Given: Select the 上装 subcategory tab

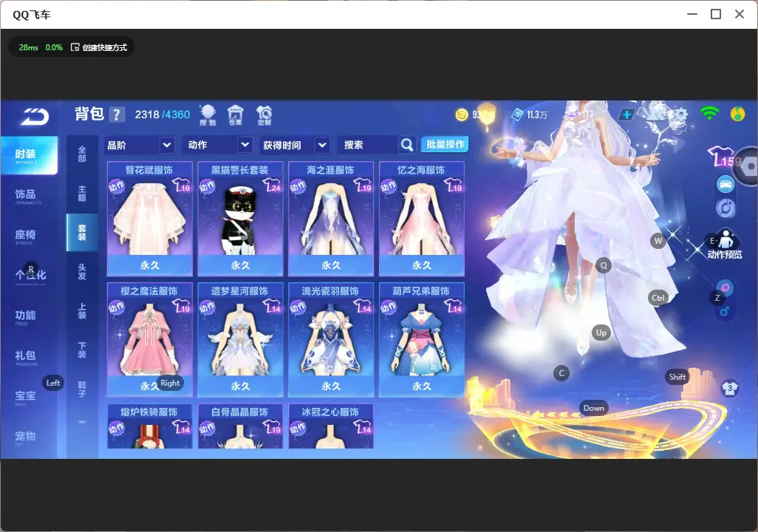Looking at the screenshot, I should coord(82,311).
